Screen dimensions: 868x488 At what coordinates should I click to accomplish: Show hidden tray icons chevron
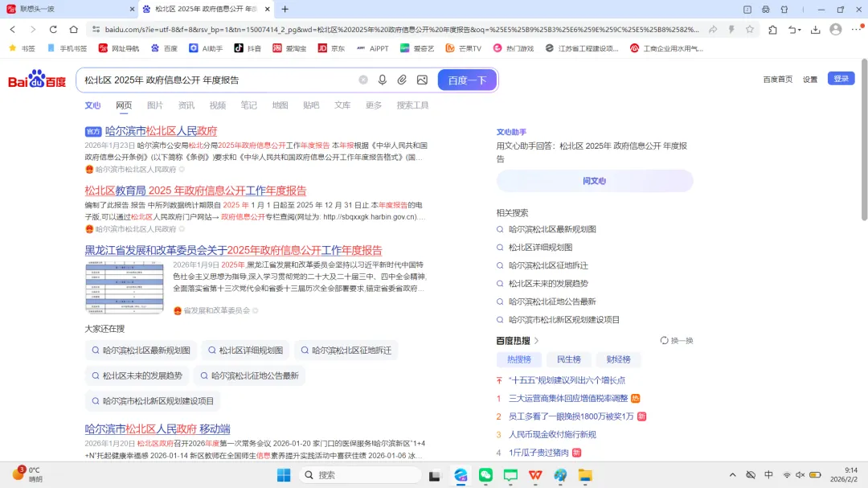pos(732,475)
